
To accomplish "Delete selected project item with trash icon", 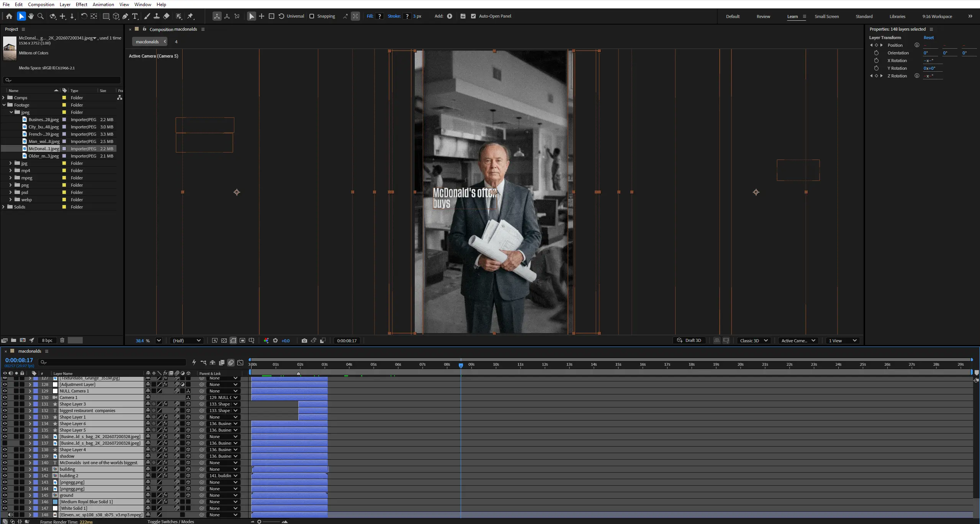I will (62, 340).
